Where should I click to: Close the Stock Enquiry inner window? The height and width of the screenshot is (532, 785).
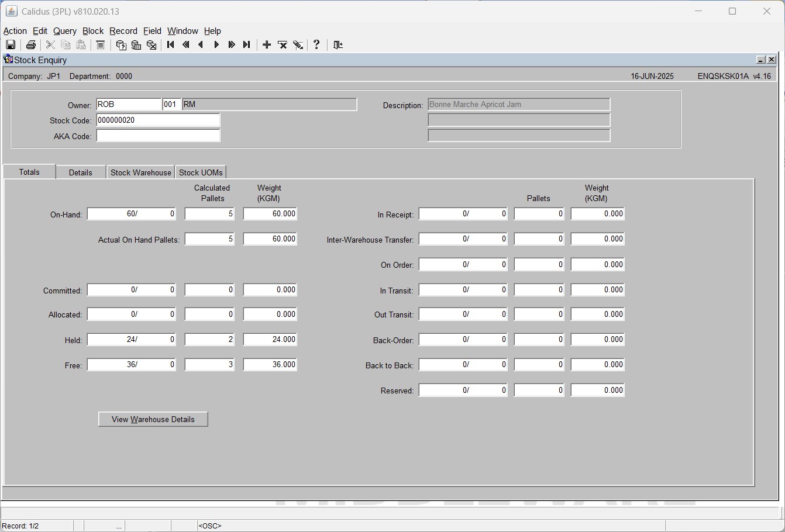[x=772, y=60]
